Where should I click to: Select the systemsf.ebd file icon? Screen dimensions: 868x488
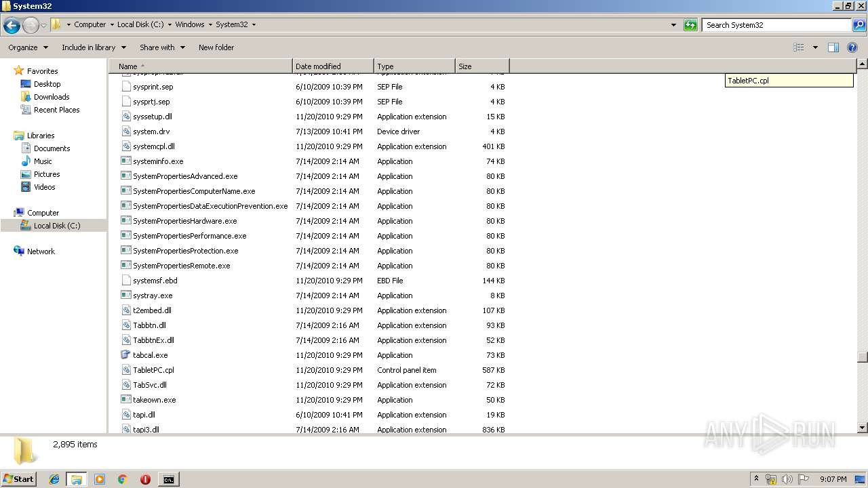[x=126, y=281]
